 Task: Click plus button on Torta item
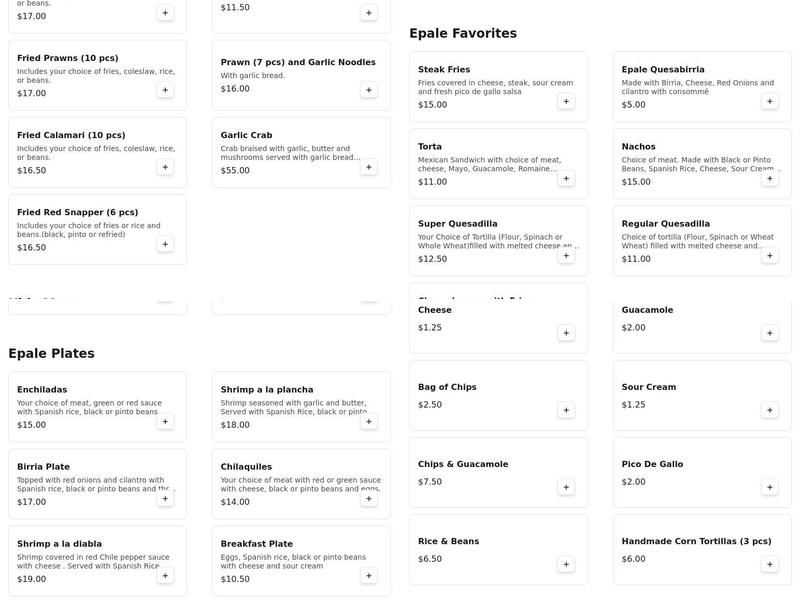point(566,178)
